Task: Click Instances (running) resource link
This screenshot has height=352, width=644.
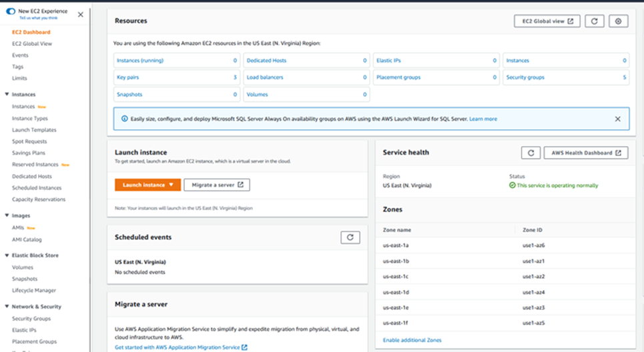Action: 140,60
